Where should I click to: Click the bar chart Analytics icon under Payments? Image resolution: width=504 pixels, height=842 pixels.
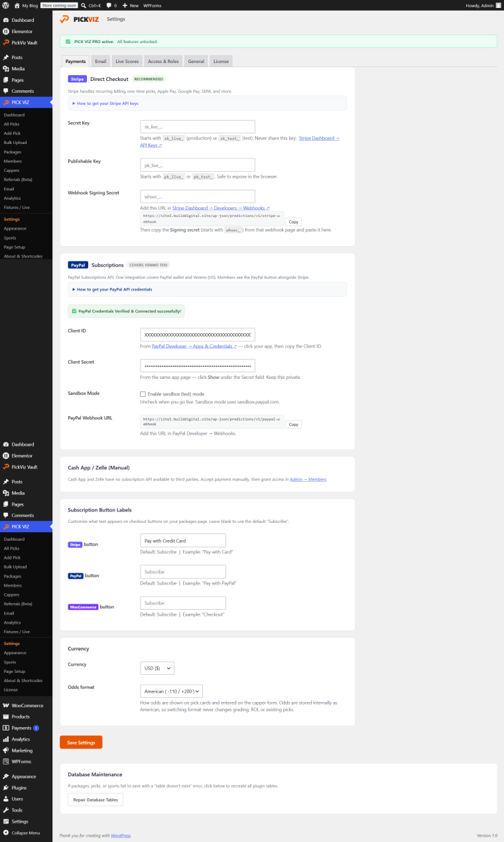tap(5, 739)
